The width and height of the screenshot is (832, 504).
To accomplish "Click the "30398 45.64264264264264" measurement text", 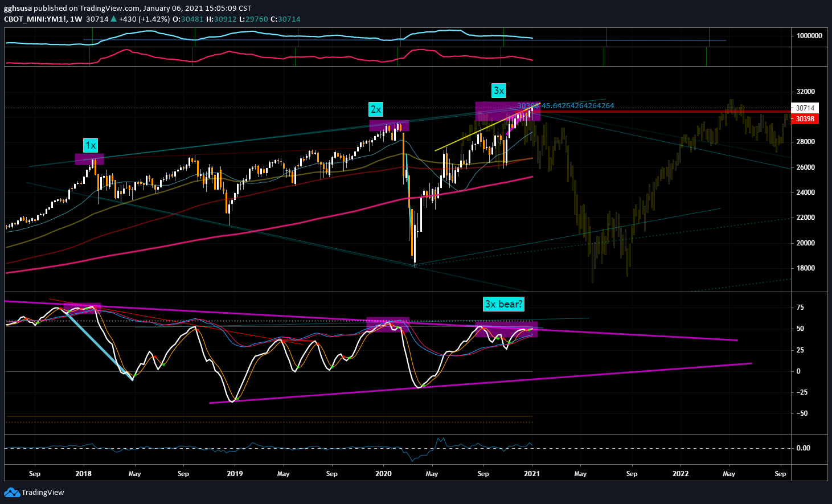I will click(565, 106).
